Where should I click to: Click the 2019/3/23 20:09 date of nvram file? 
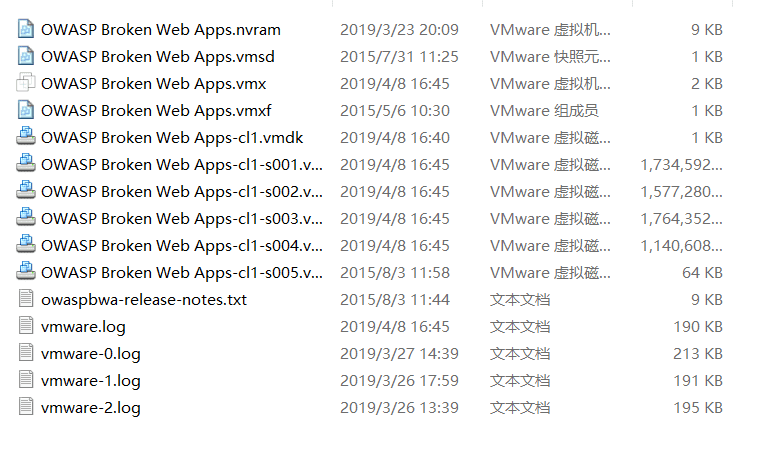tap(399, 30)
